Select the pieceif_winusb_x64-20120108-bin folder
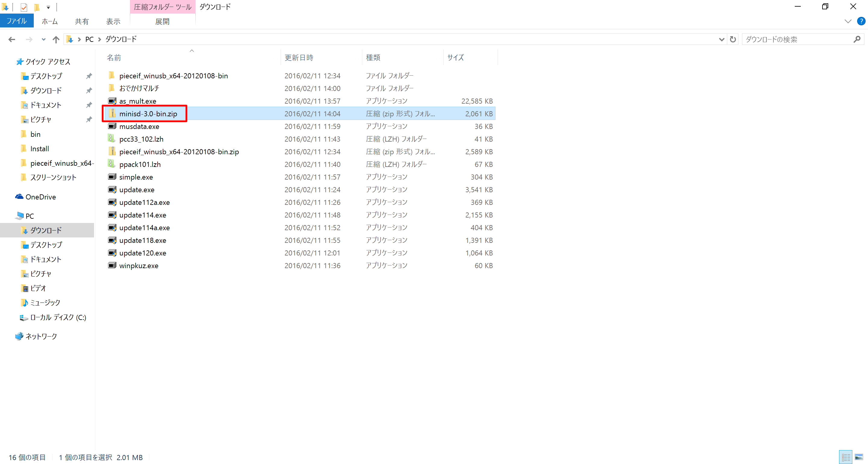Image resolution: width=868 pixels, height=464 pixels. (x=173, y=76)
